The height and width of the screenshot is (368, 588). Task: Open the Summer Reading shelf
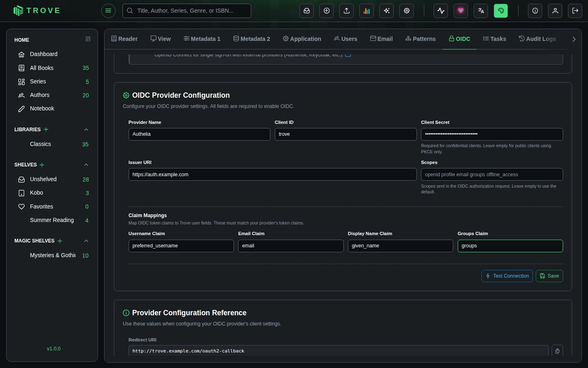(52, 220)
